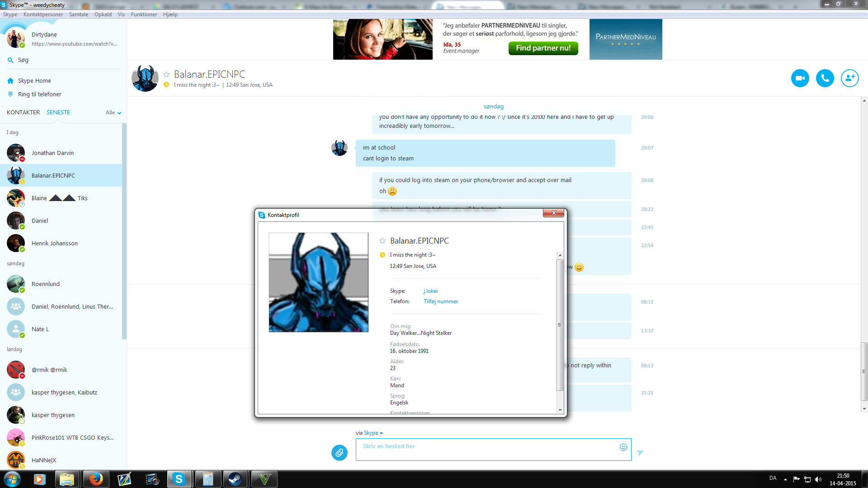Toggle favorite star in Kontaktprofil dialog
Screen dimensions: 868x488
click(382, 241)
